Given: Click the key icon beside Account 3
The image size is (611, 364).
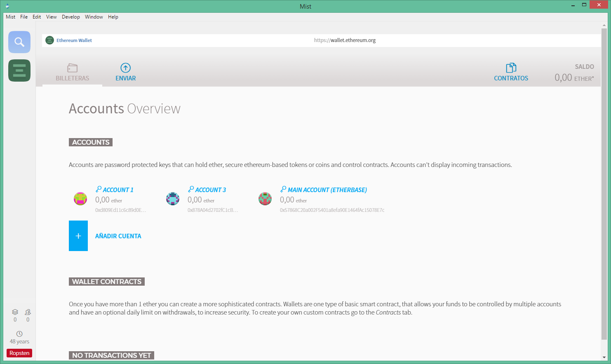Looking at the screenshot, I should (x=191, y=189).
